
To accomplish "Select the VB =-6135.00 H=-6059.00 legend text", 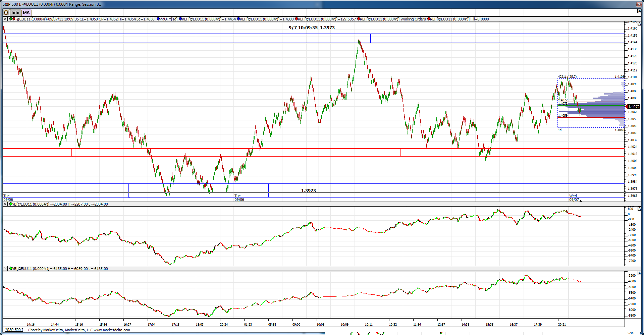I will 60,269.
